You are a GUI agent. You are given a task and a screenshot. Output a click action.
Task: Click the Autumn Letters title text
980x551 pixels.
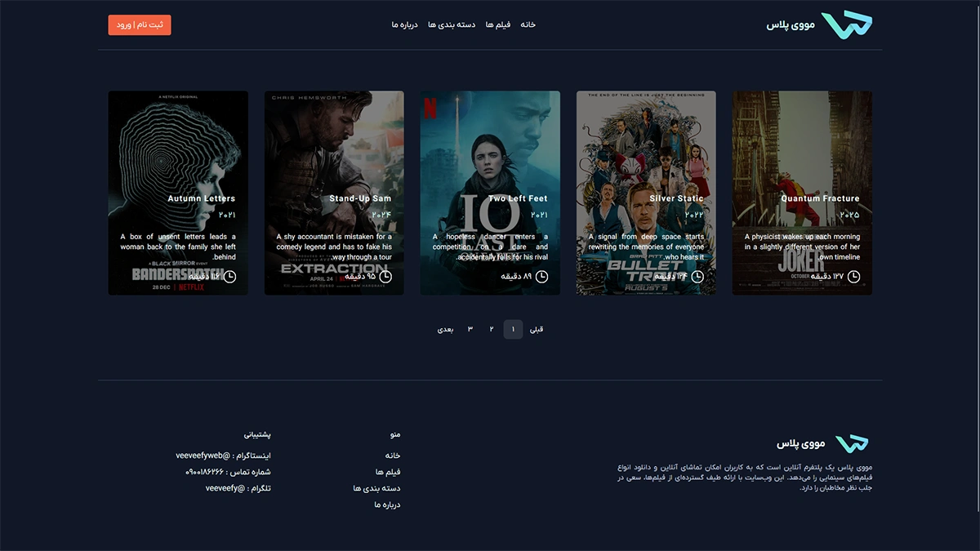[202, 198]
